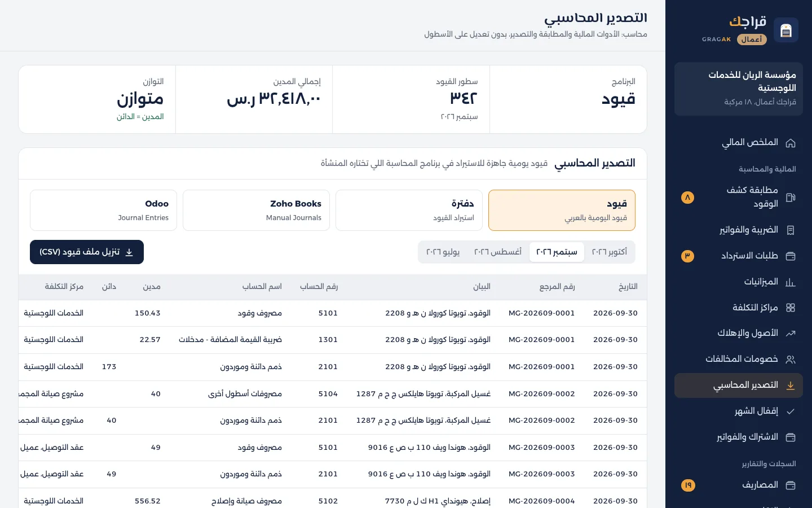This screenshot has height=508, width=812.
Task: Click the card icon for الاشتراك والفواتير
Action: (x=791, y=437)
